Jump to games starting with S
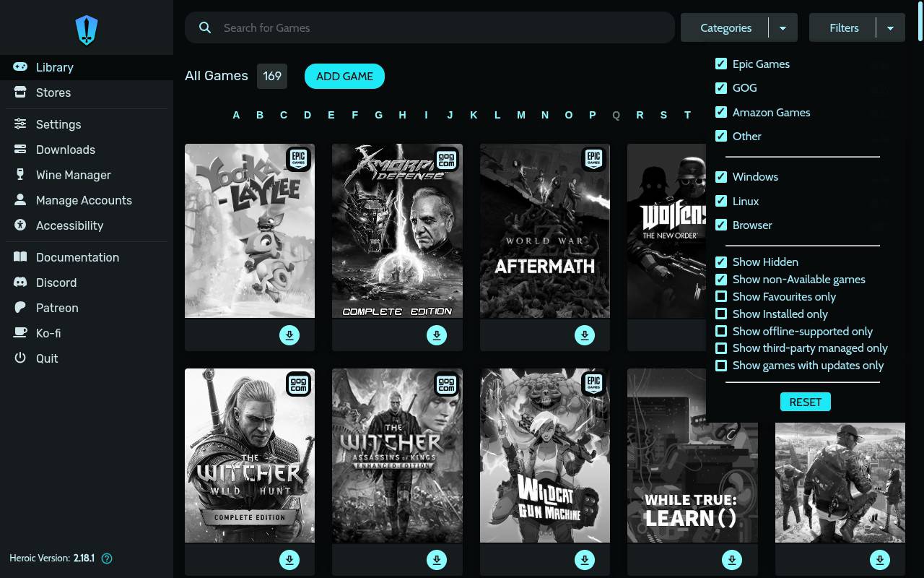Viewport: 924px width, 578px height. point(663,115)
